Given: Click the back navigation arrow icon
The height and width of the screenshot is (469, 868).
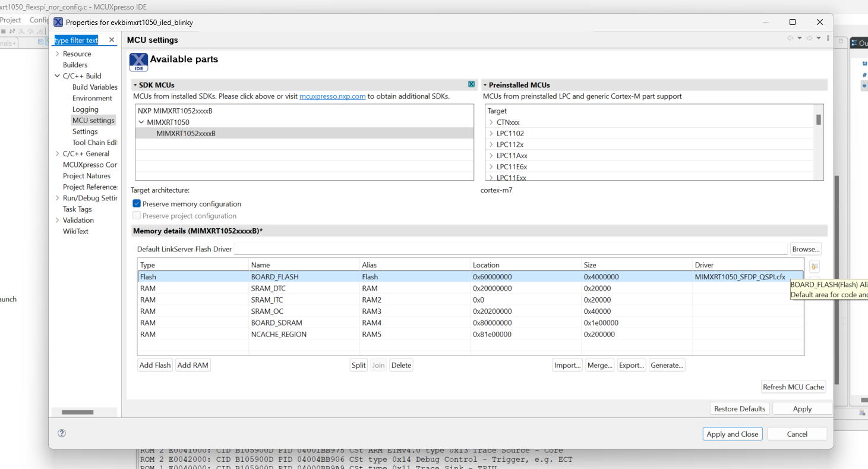Looking at the screenshot, I should tap(790, 38).
